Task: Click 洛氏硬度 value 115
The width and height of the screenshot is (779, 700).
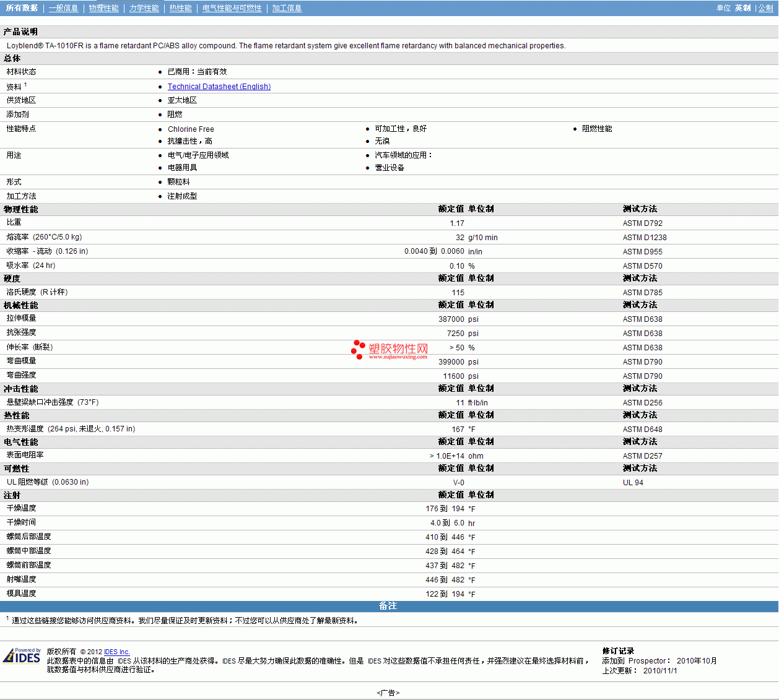Action: 458,293
